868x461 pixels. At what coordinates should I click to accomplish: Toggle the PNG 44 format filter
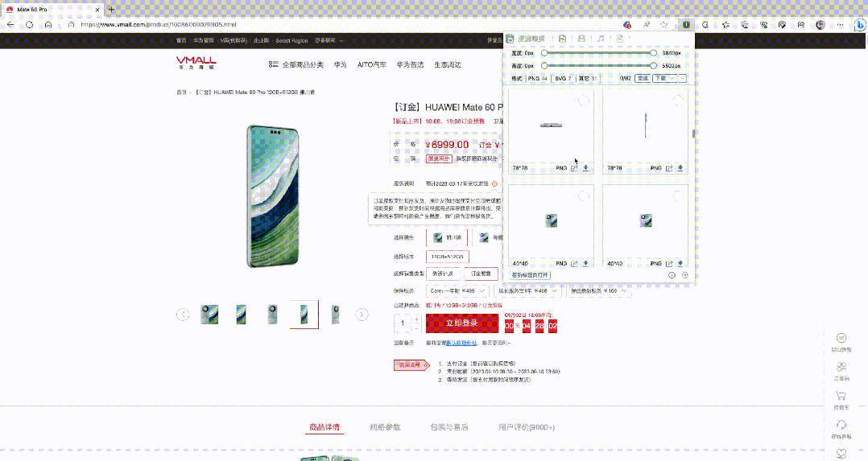(x=538, y=79)
